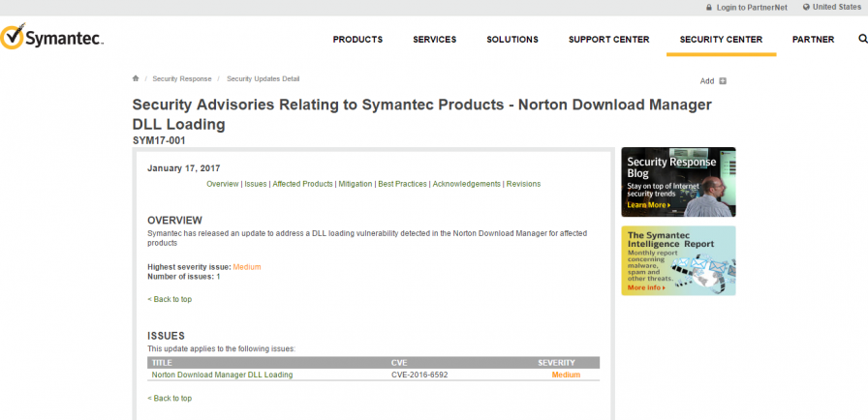Click the home breadcrumb icon
The image size is (868, 420).
[136, 78]
